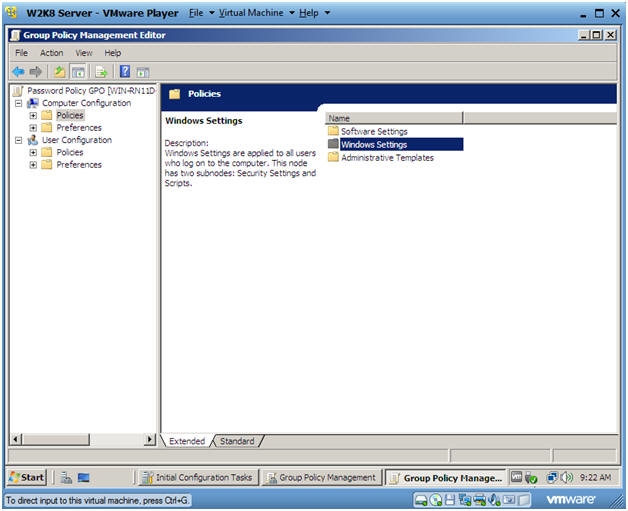Click Show Desktop quick launch icon

click(83, 477)
